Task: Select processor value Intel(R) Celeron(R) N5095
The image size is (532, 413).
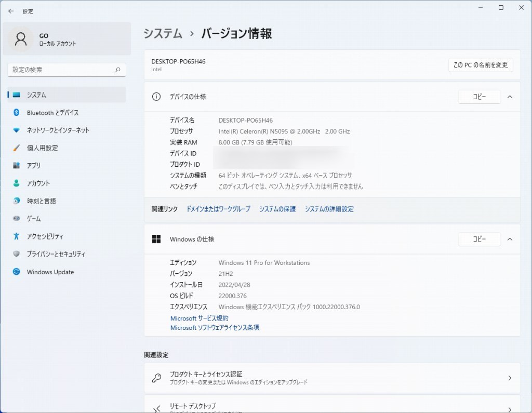Action: pyautogui.click(x=284, y=131)
